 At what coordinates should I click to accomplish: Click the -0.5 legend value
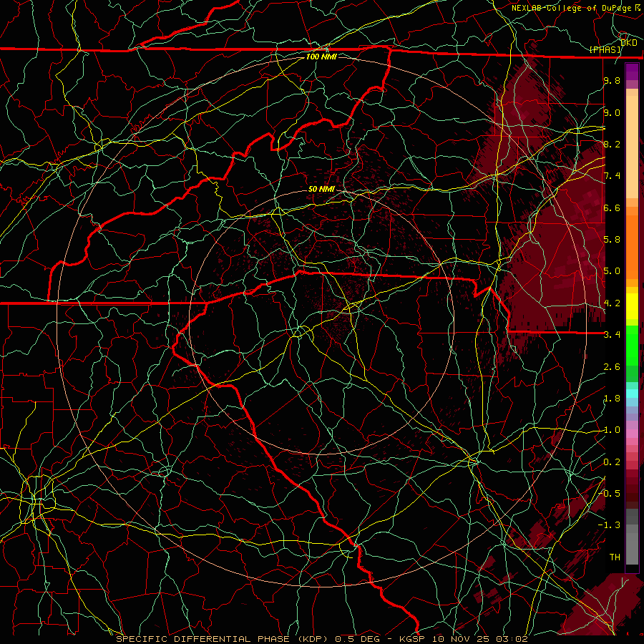(x=610, y=493)
